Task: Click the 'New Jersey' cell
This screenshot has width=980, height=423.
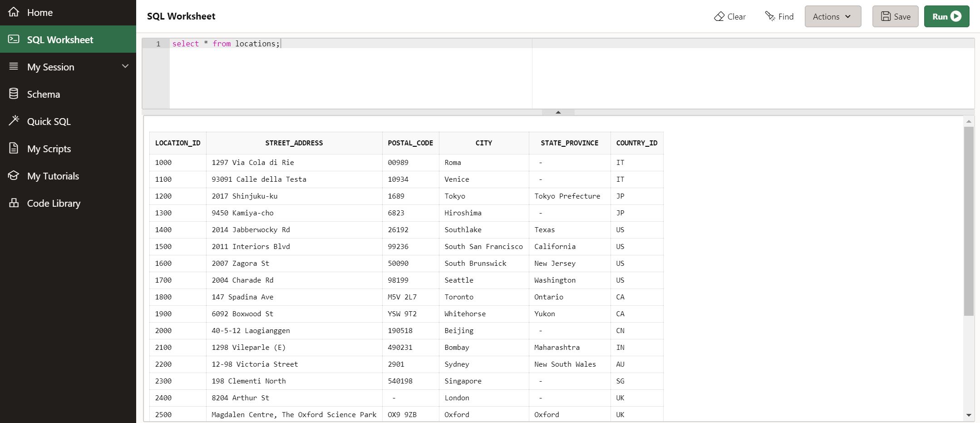Action: [570, 264]
